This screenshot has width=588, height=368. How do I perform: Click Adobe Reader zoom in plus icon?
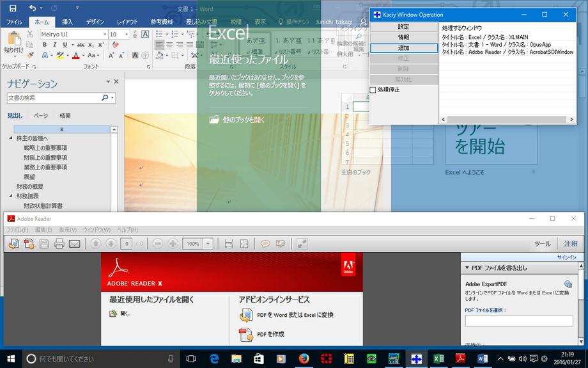[x=173, y=244]
